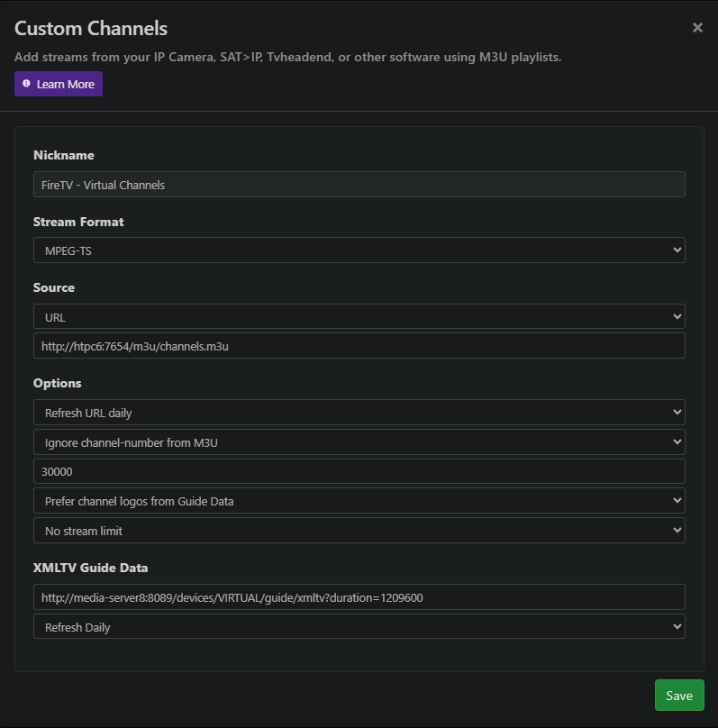
Task: Open the Learn More link
Action: coord(65,84)
